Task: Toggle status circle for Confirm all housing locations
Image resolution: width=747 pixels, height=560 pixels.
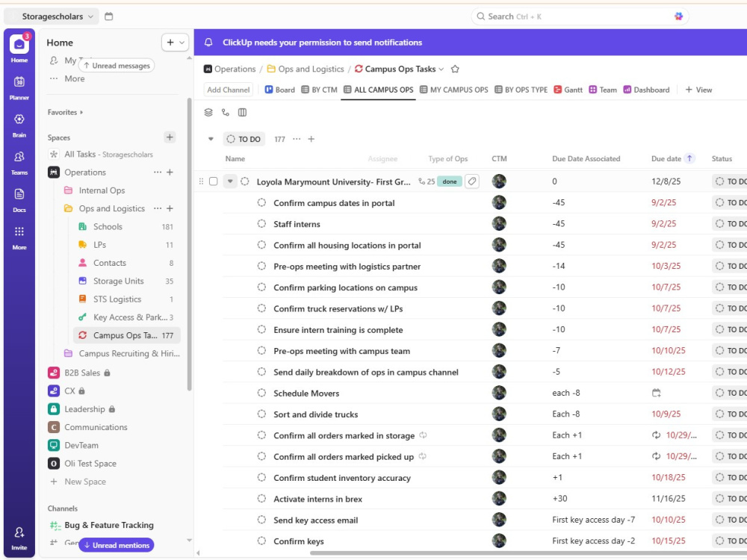Action: point(261,245)
